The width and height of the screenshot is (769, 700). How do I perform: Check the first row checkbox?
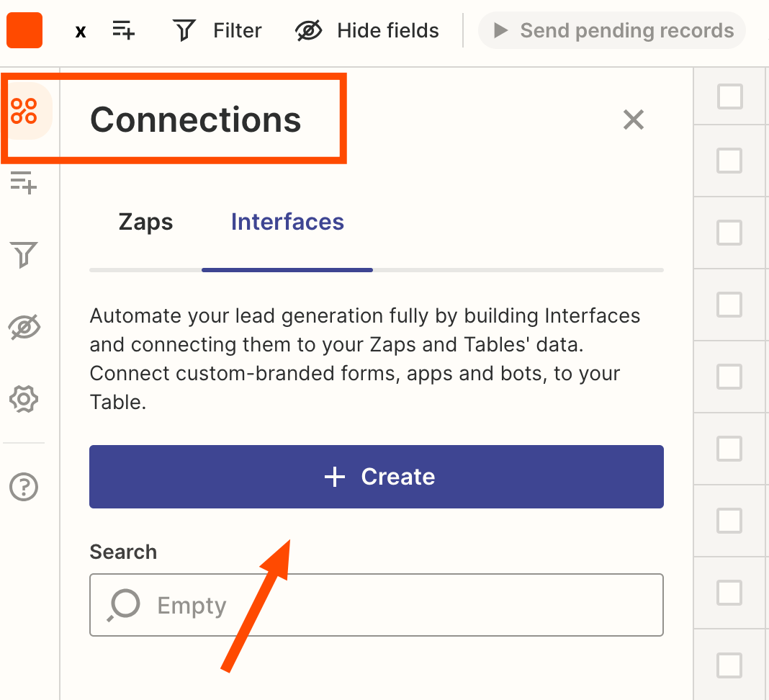(730, 97)
